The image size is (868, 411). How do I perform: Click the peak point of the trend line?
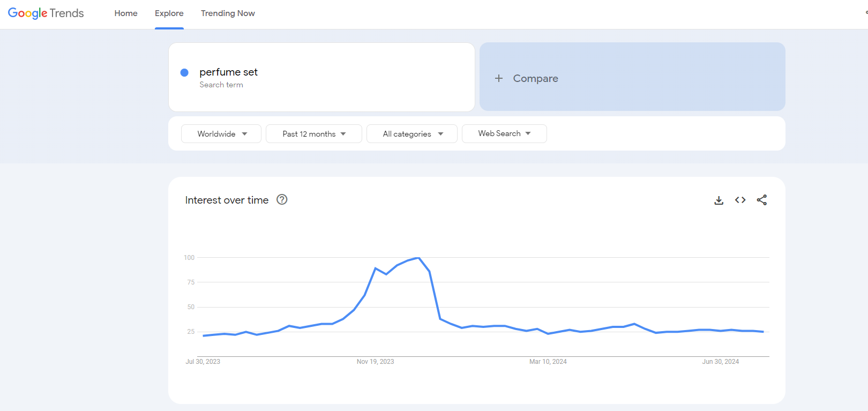pos(418,258)
